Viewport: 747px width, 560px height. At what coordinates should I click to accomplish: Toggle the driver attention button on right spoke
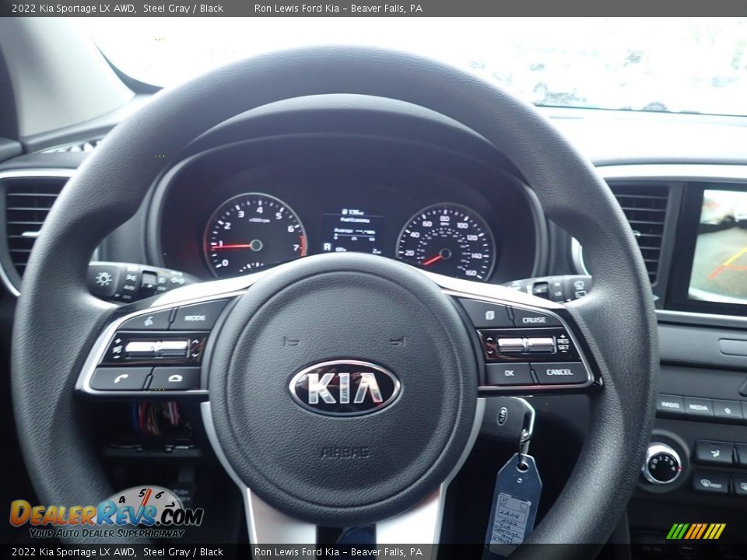[x=489, y=314]
